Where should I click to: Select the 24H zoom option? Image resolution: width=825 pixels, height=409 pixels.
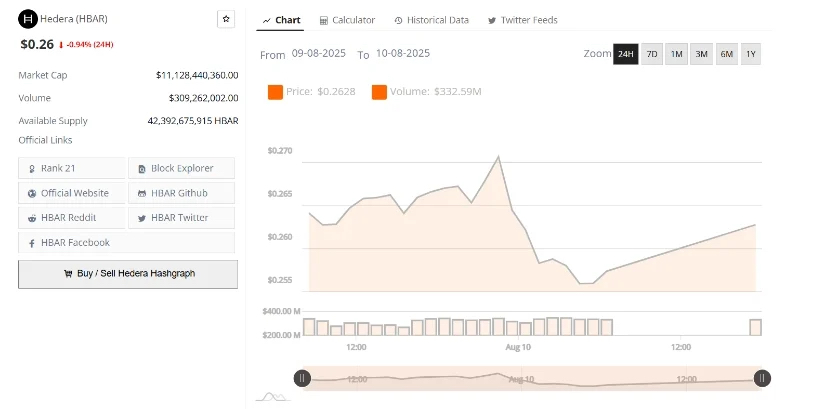point(626,54)
